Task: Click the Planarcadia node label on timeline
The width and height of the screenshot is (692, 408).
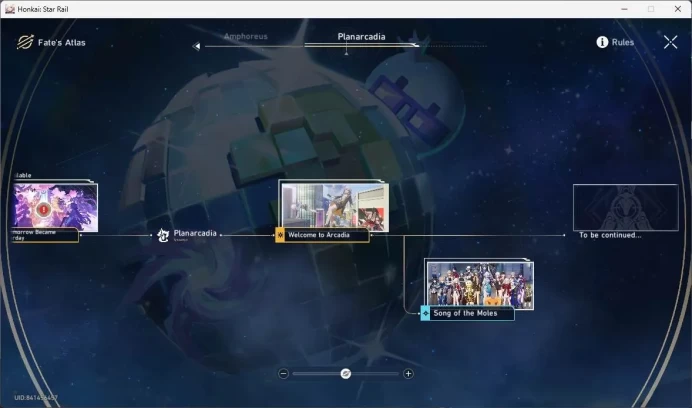Action: [195, 233]
